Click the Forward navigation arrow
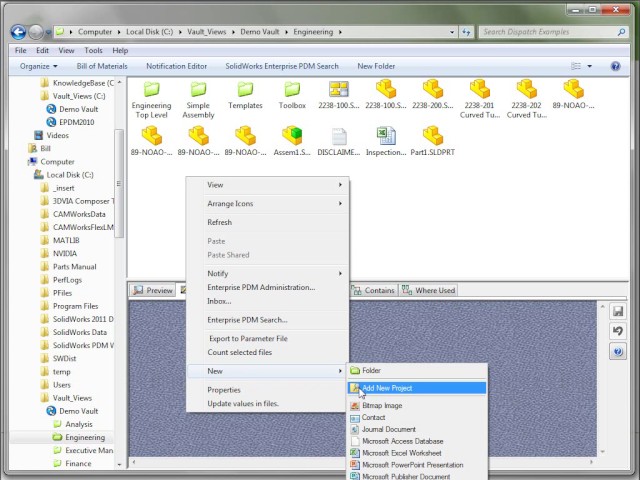640x480 pixels. coord(36,32)
